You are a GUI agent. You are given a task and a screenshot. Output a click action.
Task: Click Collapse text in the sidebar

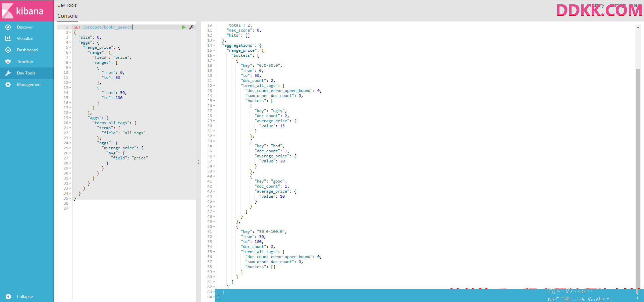click(x=25, y=297)
